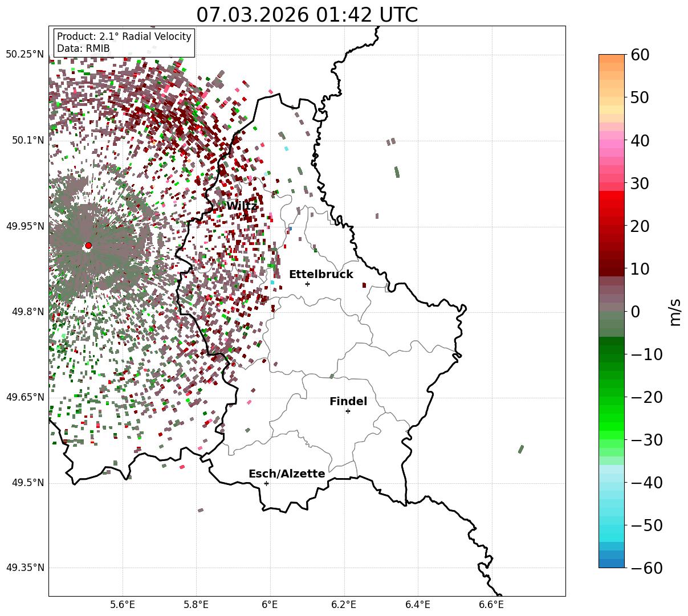Click the Wiltz city label
Viewport: 688px width, 616px height.
click(x=242, y=206)
